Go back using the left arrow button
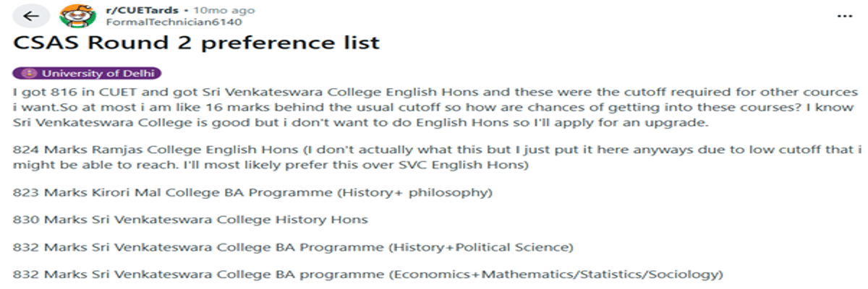 pyautogui.click(x=31, y=16)
